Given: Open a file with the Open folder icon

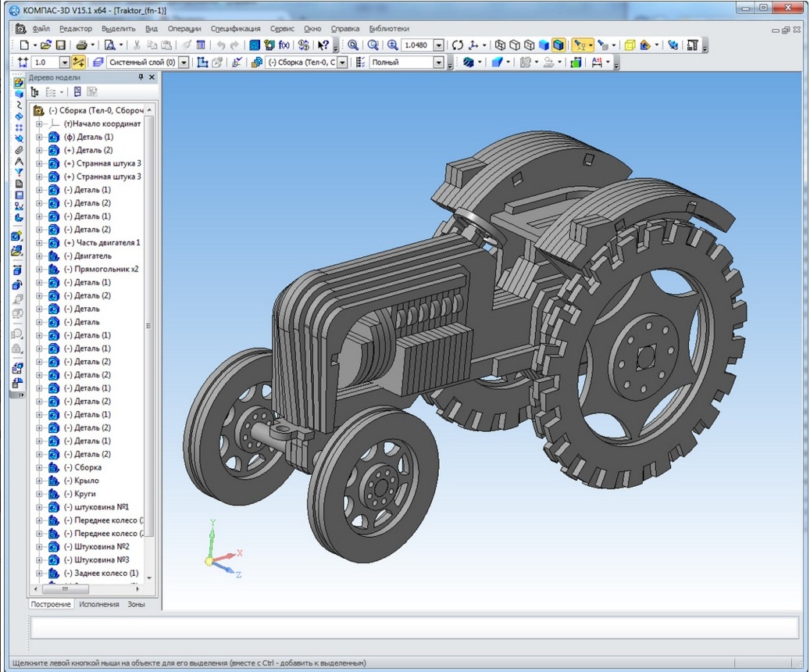Looking at the screenshot, I should tap(46, 45).
